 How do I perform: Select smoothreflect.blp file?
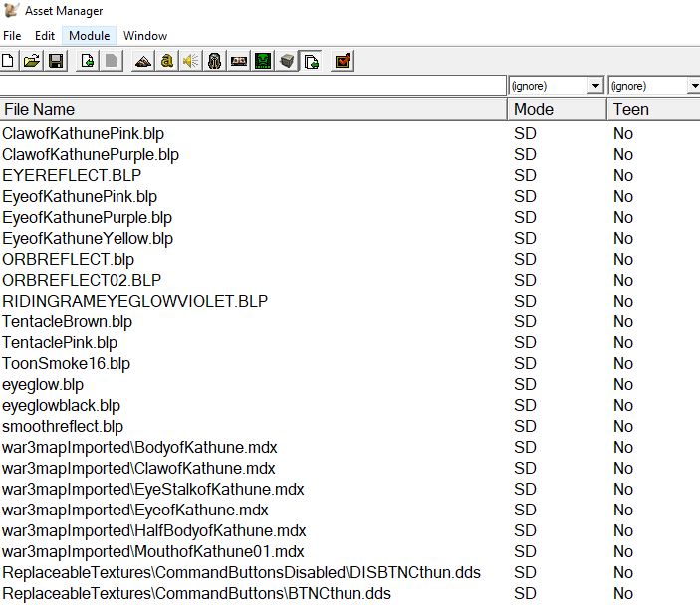[63, 427]
